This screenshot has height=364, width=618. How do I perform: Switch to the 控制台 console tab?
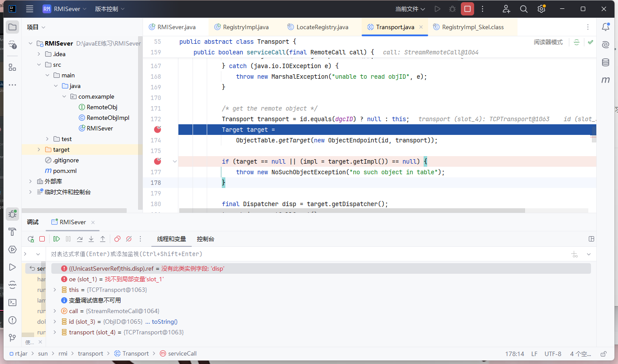click(x=205, y=239)
